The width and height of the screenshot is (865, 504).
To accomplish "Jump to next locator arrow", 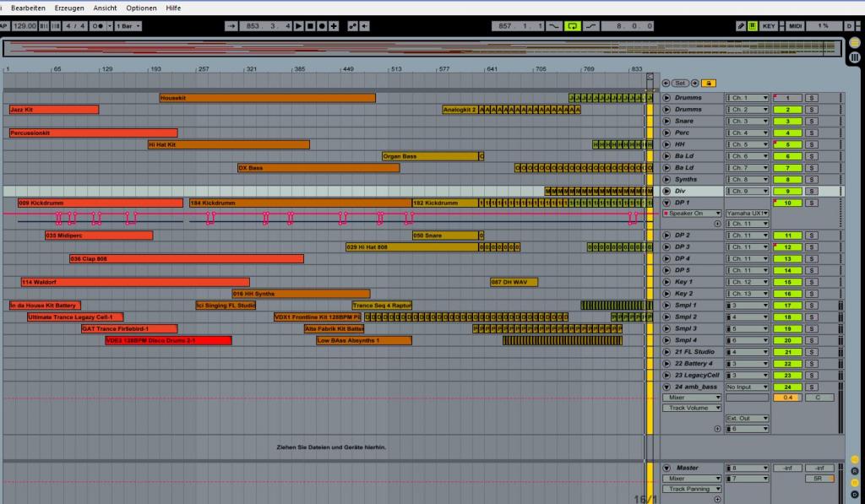I will click(695, 84).
